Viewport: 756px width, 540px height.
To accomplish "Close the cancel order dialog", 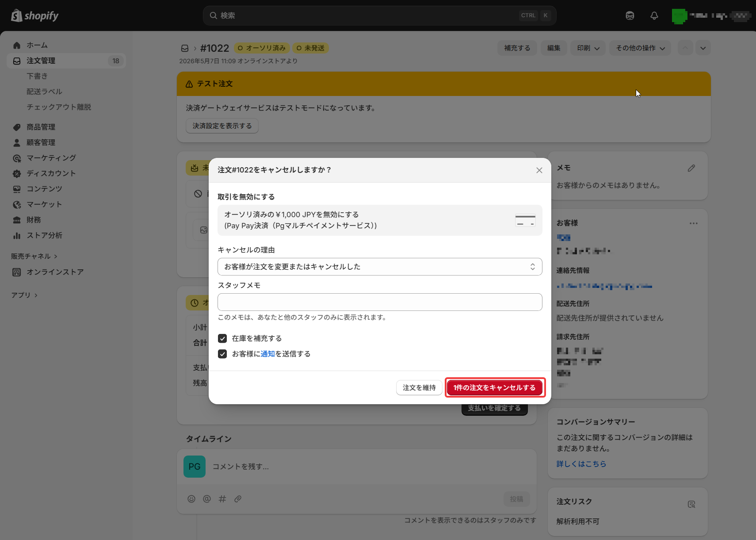I will [539, 170].
